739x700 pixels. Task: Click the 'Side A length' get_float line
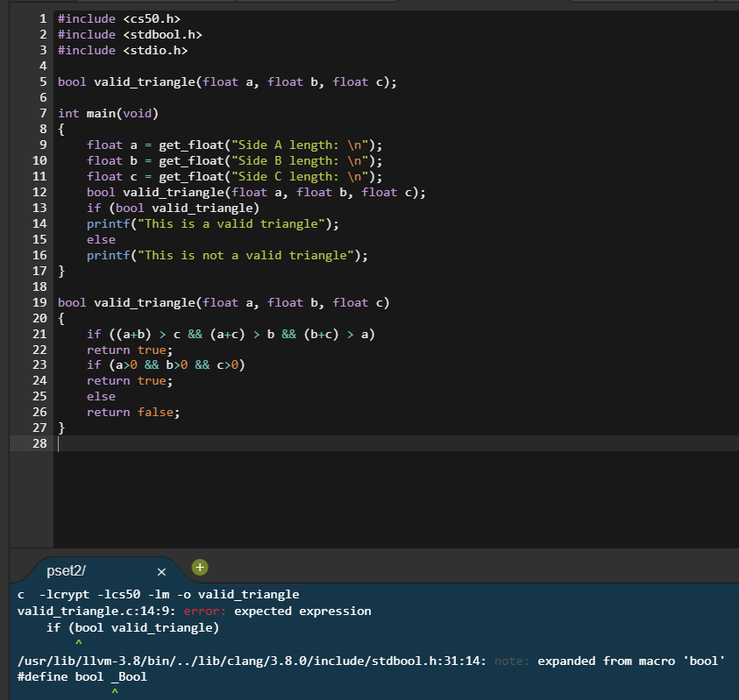pos(234,145)
